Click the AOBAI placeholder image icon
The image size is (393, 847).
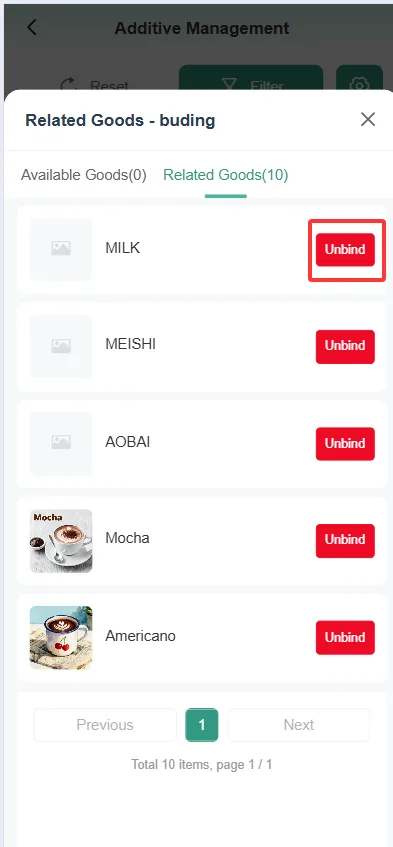click(x=61, y=443)
